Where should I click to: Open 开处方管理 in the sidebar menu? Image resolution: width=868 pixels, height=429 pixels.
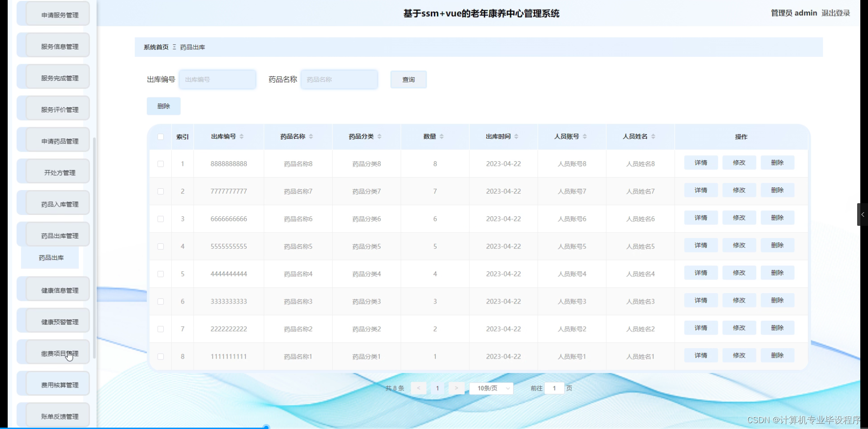[59, 173]
